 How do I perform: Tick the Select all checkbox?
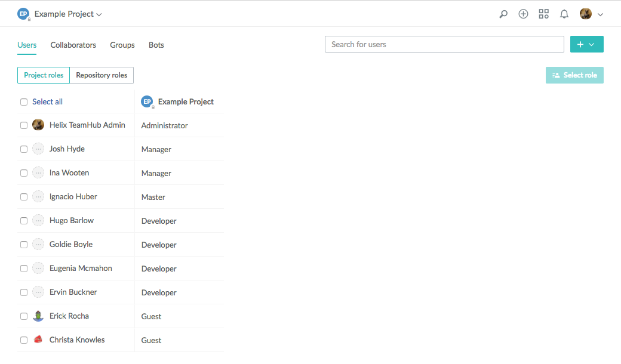point(24,102)
